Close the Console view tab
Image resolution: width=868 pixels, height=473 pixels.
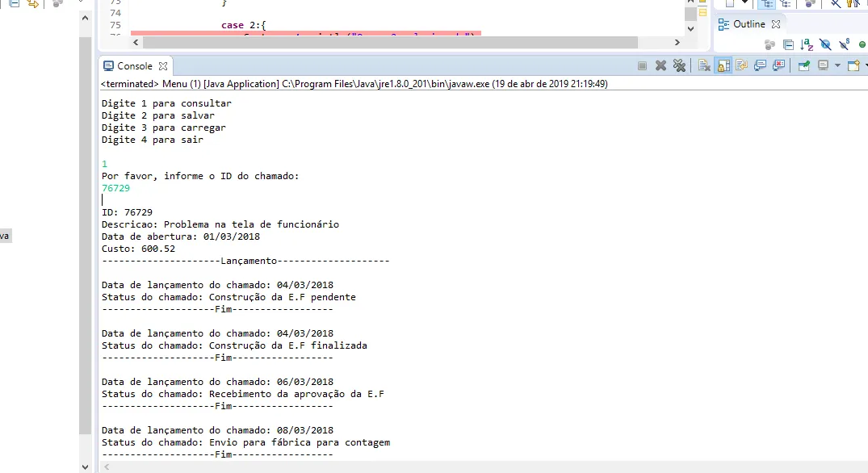163,66
